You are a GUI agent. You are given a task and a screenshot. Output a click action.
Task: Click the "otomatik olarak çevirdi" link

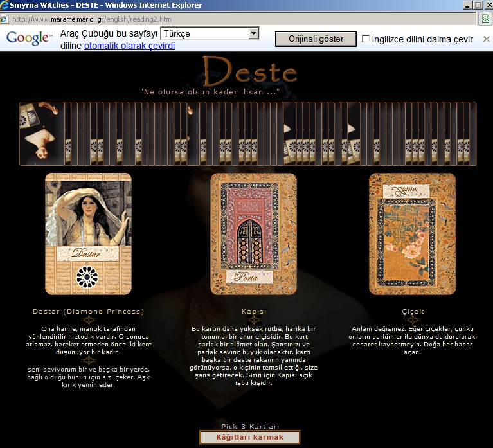click(129, 46)
